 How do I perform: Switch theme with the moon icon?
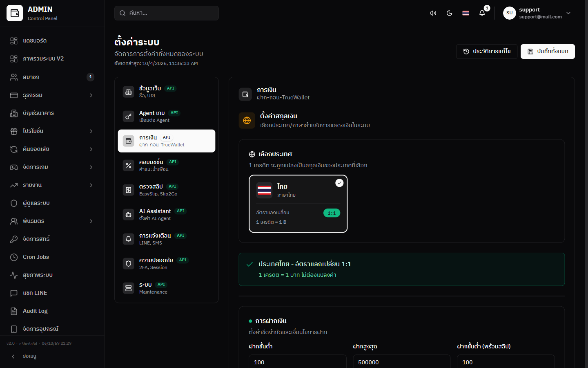tap(449, 13)
